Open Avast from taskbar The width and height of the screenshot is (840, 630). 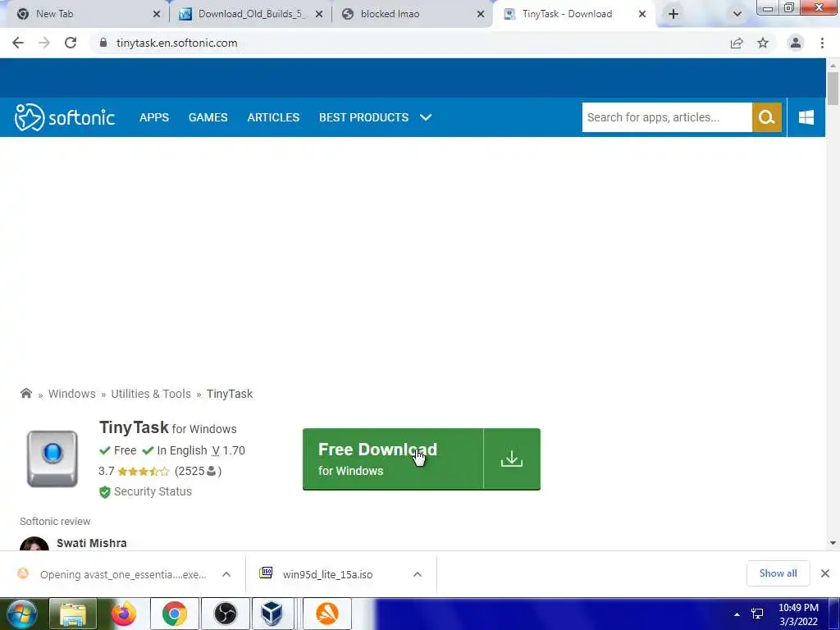pos(327,614)
